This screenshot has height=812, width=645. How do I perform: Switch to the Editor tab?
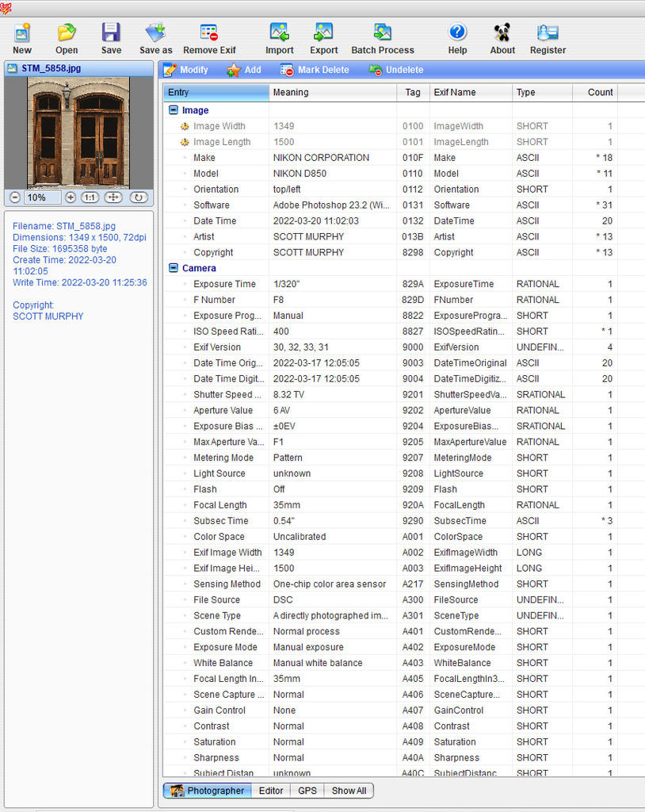point(271,791)
